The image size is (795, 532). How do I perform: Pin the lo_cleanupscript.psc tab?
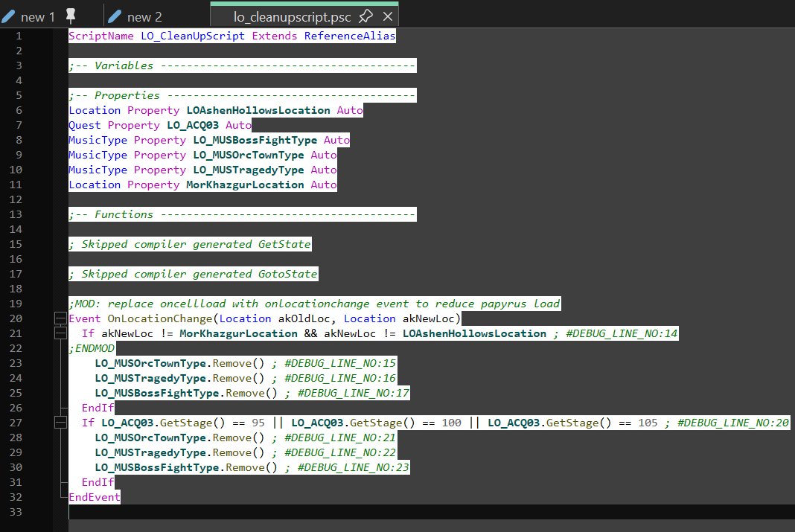(365, 16)
